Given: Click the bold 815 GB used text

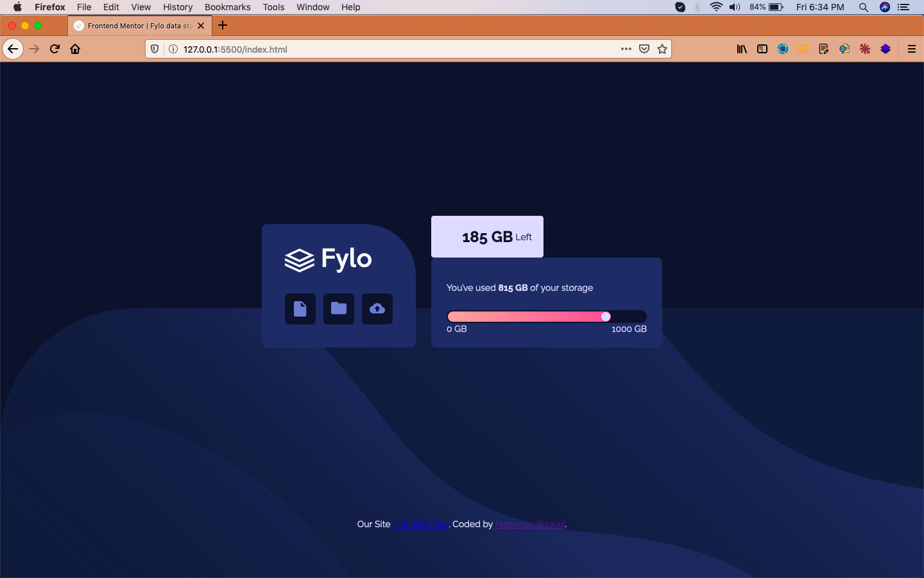Looking at the screenshot, I should pyautogui.click(x=513, y=288).
